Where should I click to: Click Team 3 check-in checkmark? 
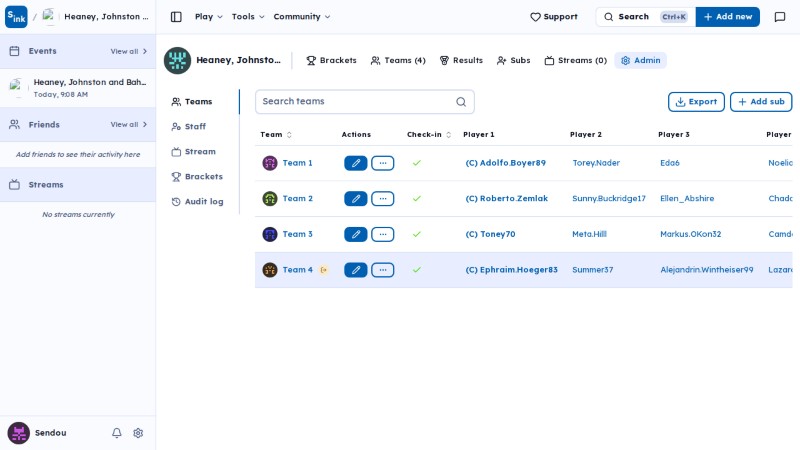(x=417, y=234)
